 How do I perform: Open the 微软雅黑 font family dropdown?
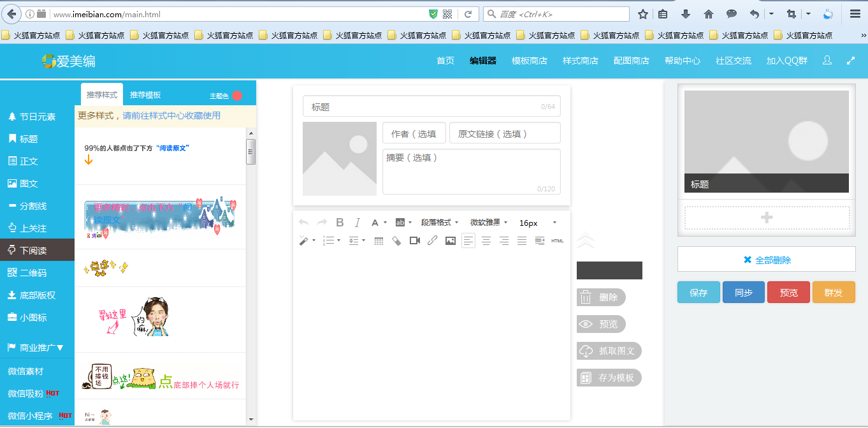click(x=488, y=223)
